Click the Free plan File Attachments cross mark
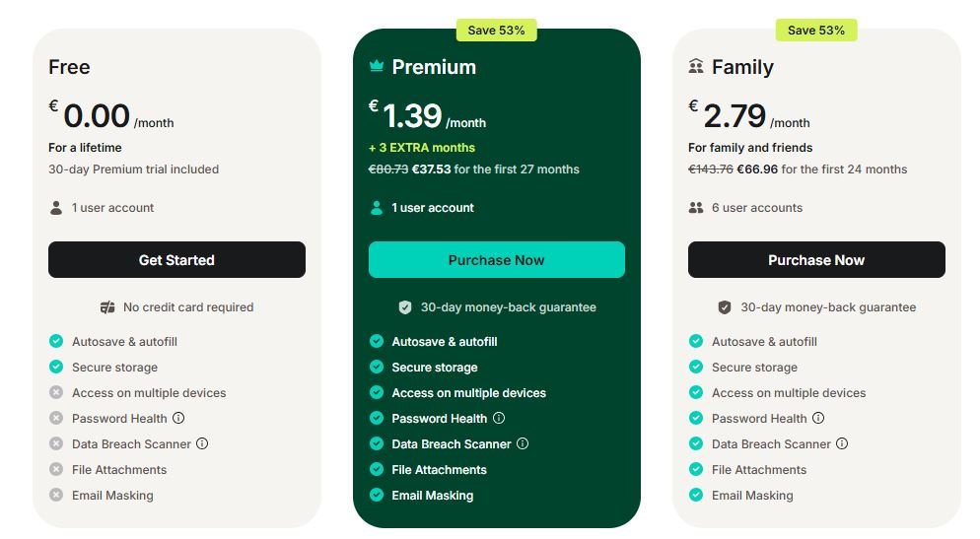 coord(56,469)
